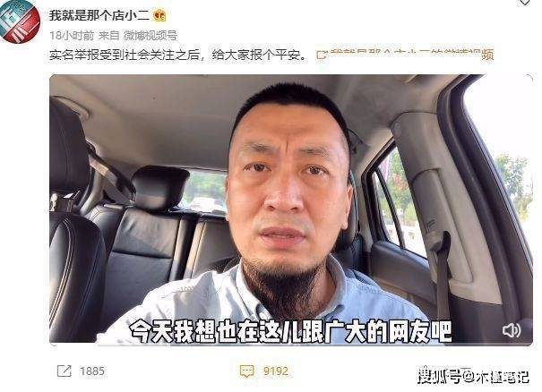Viewport: 542px width, 392px height.
Task: Mute the video with the speaker icon
Action: [512, 330]
